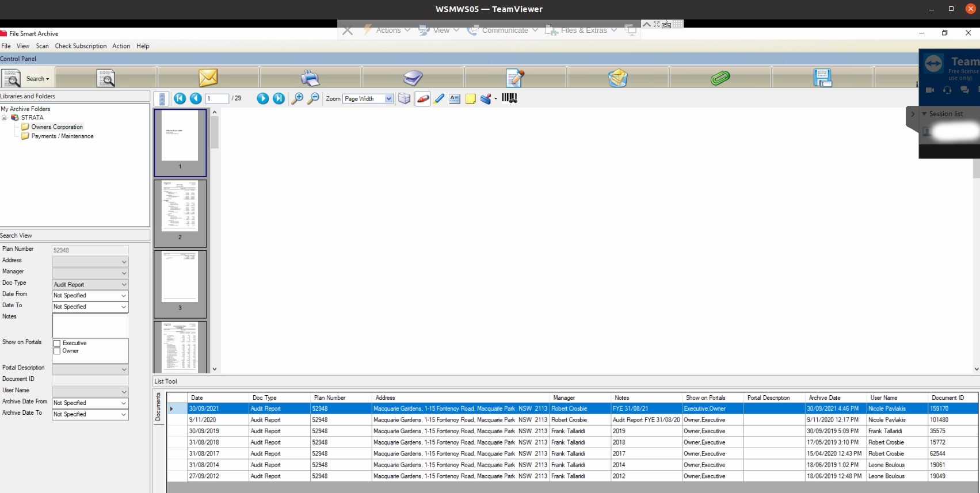Go to next page in viewer

click(x=262, y=98)
